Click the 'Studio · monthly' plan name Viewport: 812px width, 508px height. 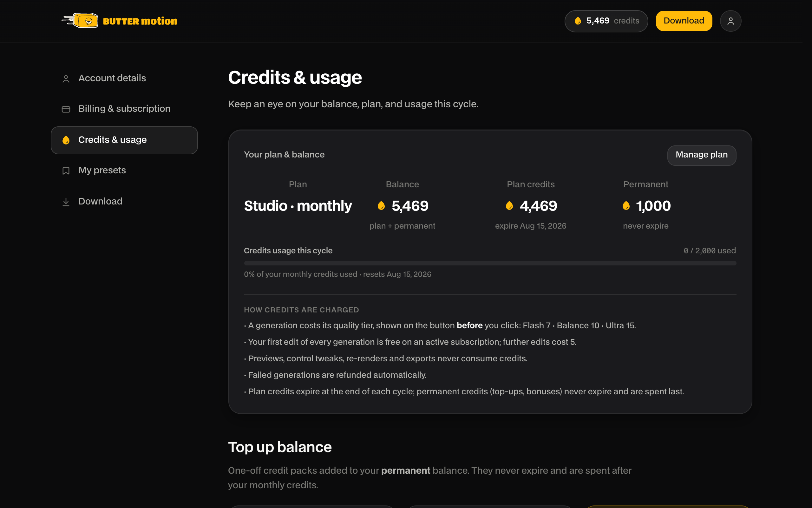coord(298,206)
